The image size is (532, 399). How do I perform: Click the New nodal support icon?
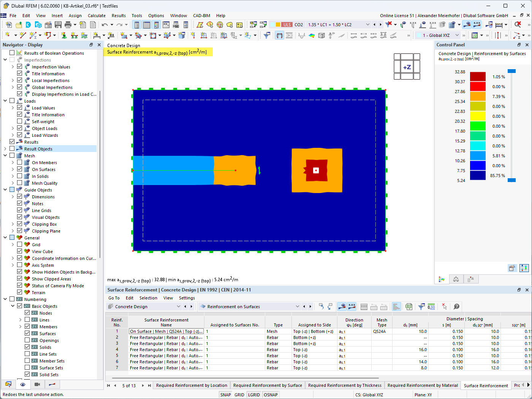64,35
